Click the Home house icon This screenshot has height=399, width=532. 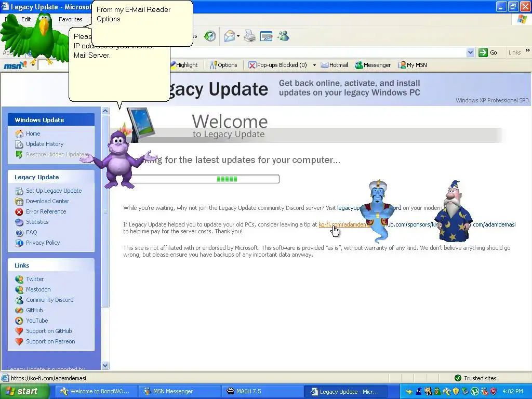19,134
